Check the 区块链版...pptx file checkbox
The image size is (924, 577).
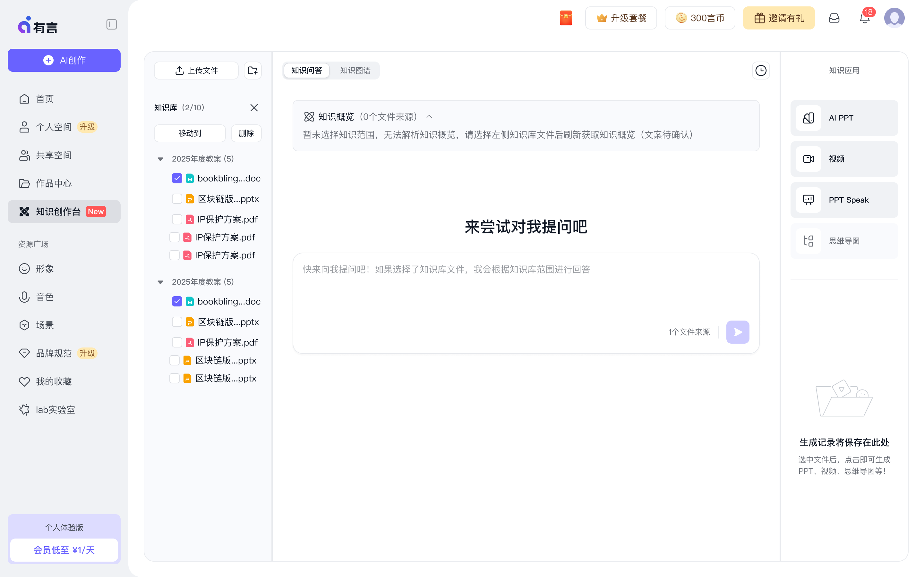pos(177,198)
